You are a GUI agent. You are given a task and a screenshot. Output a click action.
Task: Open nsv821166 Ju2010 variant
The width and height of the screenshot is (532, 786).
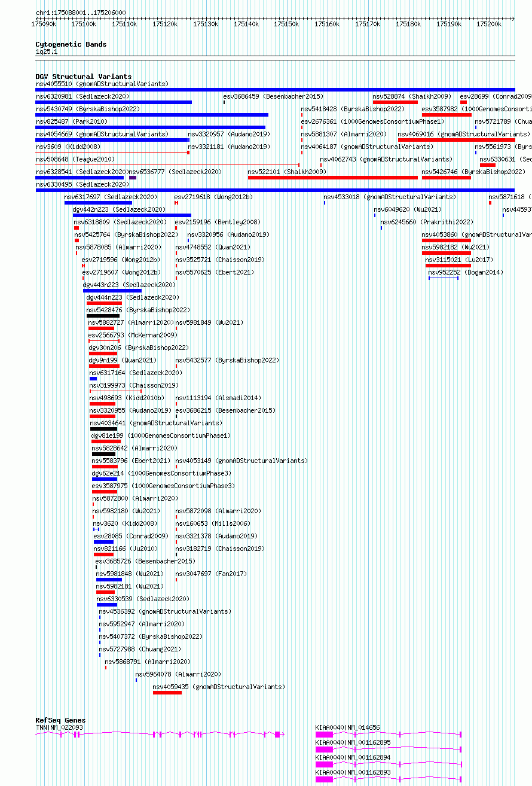click(126, 549)
